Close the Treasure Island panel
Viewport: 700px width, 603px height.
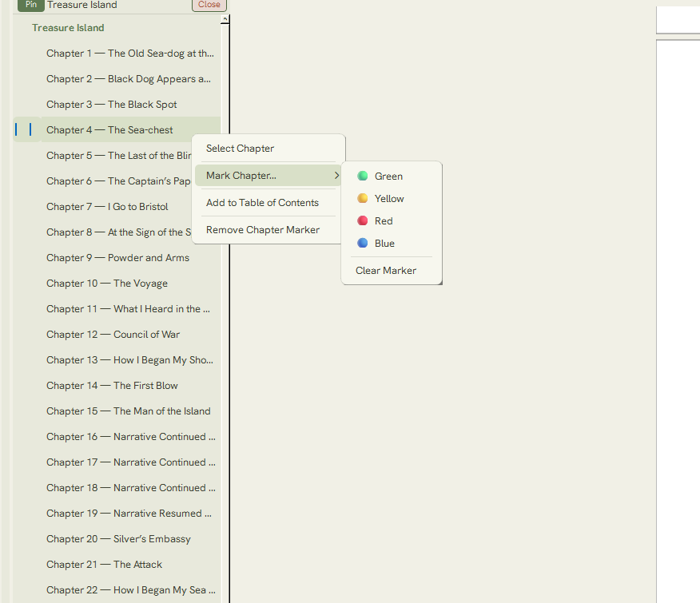click(x=209, y=5)
